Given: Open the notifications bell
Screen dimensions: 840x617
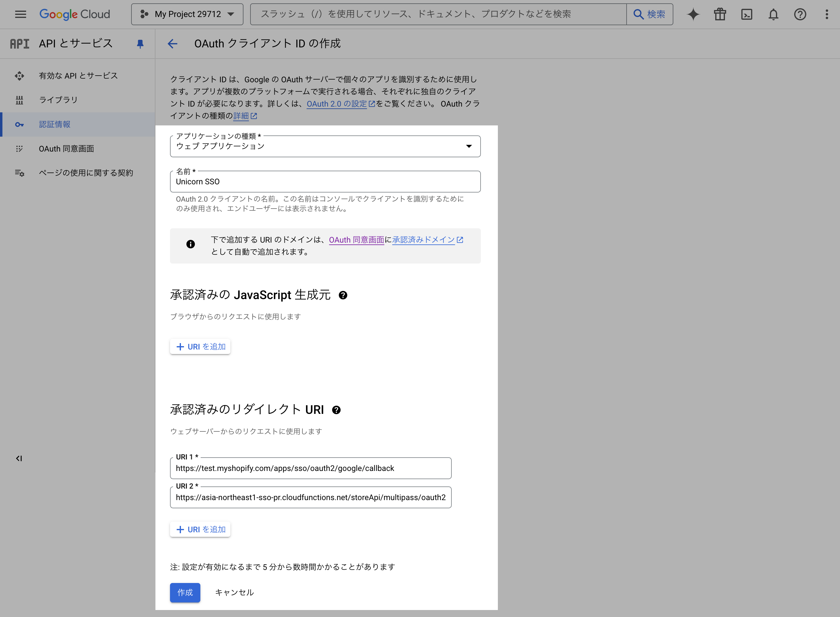Looking at the screenshot, I should coord(773,14).
